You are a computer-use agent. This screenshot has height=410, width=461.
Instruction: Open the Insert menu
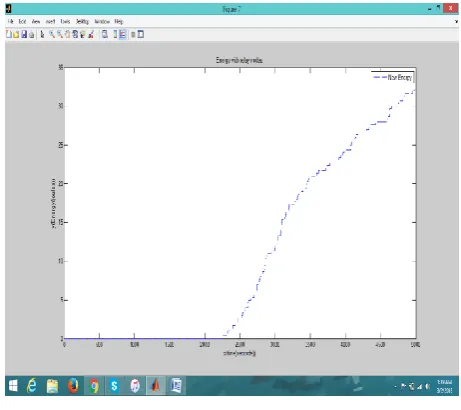(x=51, y=21)
